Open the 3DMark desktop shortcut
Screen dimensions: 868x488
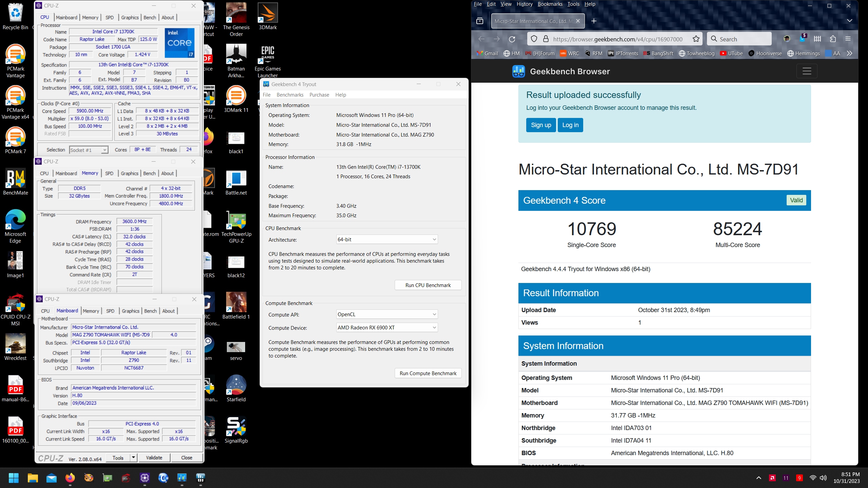(268, 16)
